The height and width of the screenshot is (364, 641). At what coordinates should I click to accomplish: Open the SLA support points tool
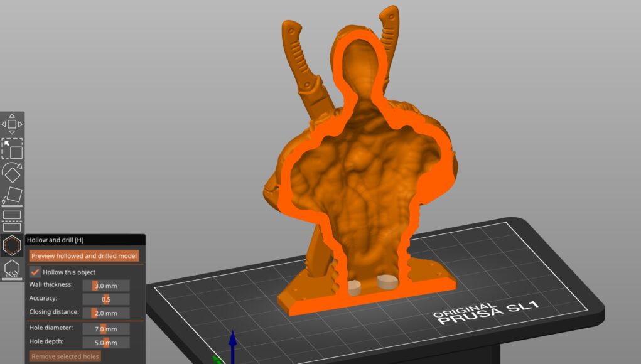(x=12, y=270)
